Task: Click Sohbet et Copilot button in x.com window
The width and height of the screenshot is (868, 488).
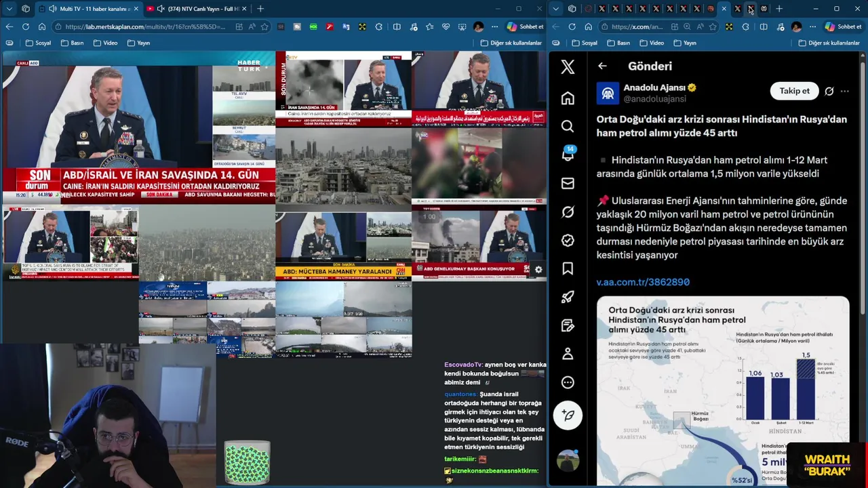Action: tap(844, 26)
